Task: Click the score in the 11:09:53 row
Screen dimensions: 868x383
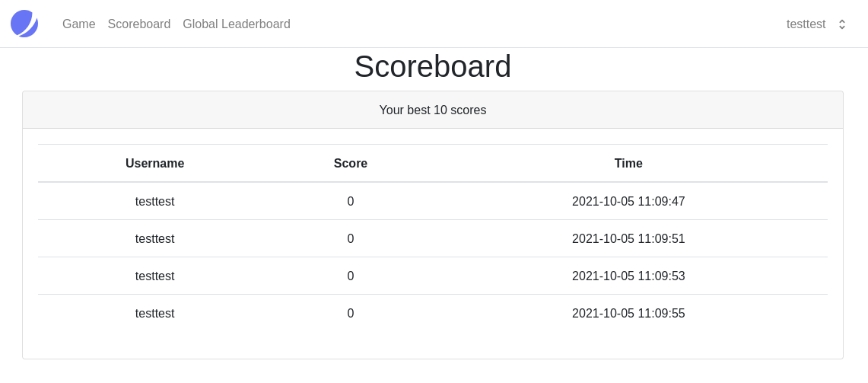Action: tap(351, 276)
